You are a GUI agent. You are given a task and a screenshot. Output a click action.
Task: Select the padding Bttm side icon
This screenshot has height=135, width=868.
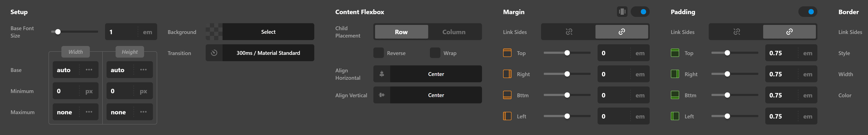point(675,95)
